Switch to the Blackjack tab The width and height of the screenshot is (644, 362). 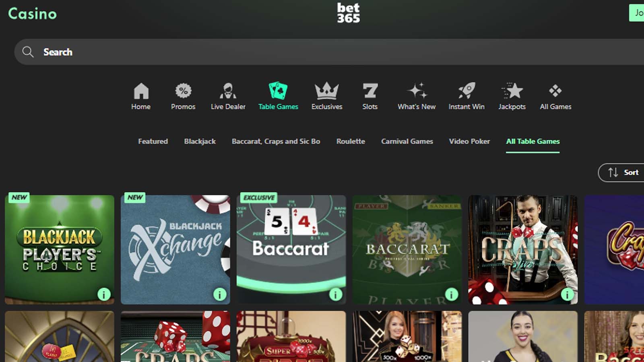[x=200, y=141]
